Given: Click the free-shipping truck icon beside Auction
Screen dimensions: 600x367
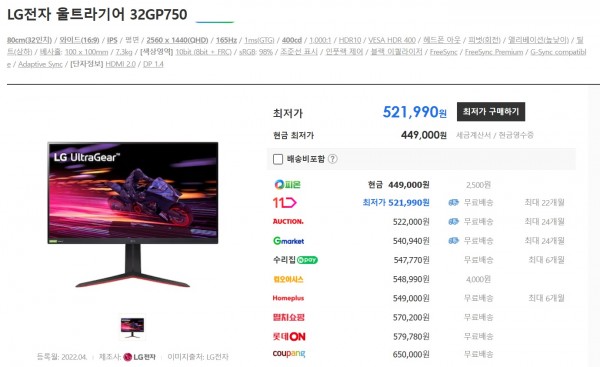Looking at the screenshot, I should [453, 222].
